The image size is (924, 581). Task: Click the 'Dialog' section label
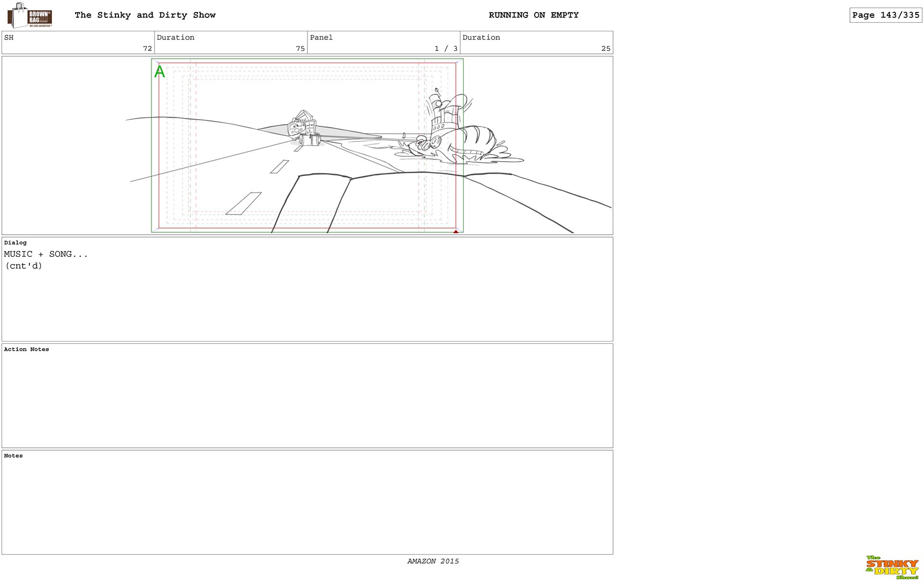tap(15, 243)
